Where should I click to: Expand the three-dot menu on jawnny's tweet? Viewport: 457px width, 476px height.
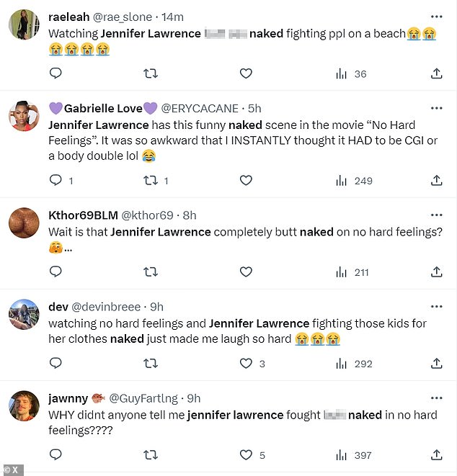pyautogui.click(x=436, y=398)
